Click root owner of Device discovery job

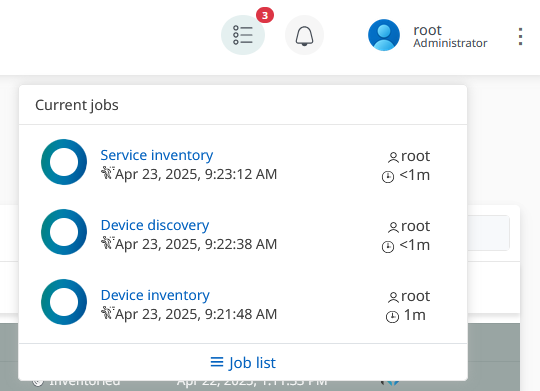416,226
